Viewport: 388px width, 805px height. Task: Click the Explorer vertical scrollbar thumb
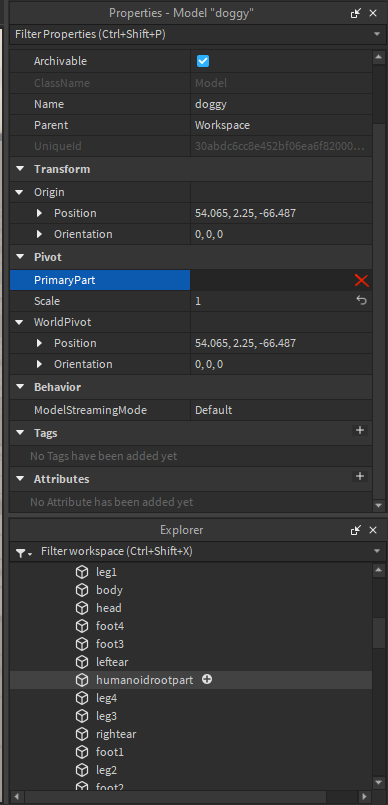click(x=379, y=632)
